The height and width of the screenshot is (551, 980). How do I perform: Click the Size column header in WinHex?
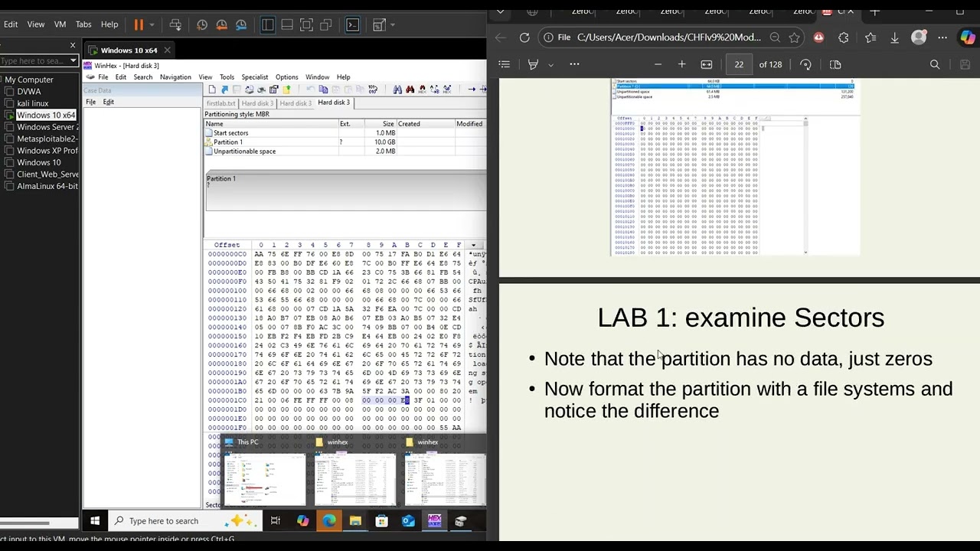(x=381, y=124)
